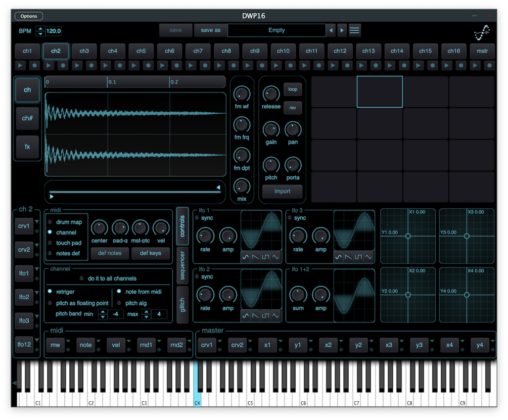Play channel ch5 sample

pos(134,65)
